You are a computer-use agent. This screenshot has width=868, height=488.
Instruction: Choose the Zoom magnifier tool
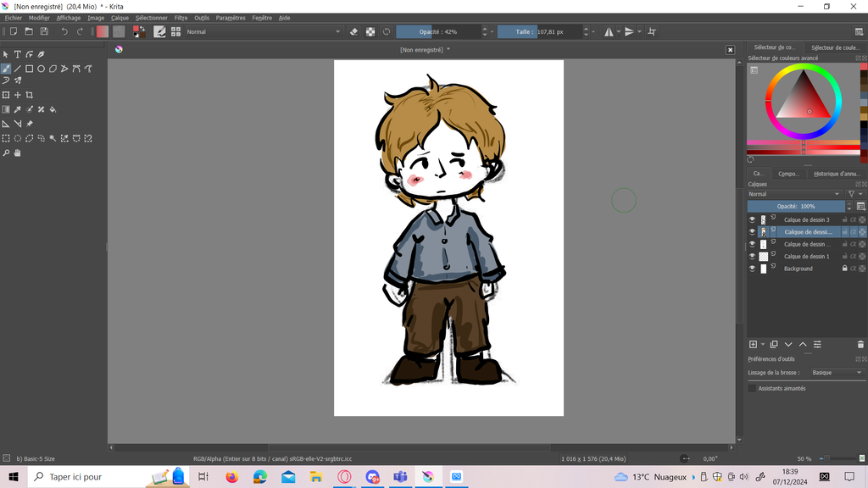(6, 153)
